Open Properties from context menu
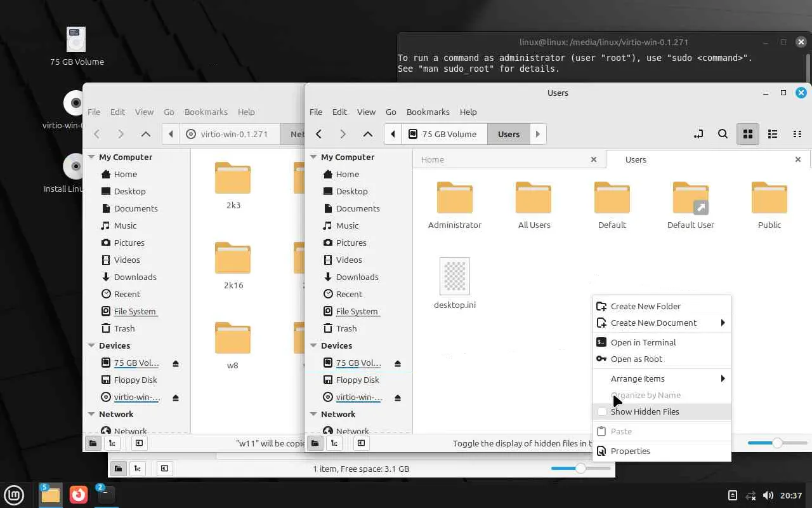 pyautogui.click(x=662, y=451)
